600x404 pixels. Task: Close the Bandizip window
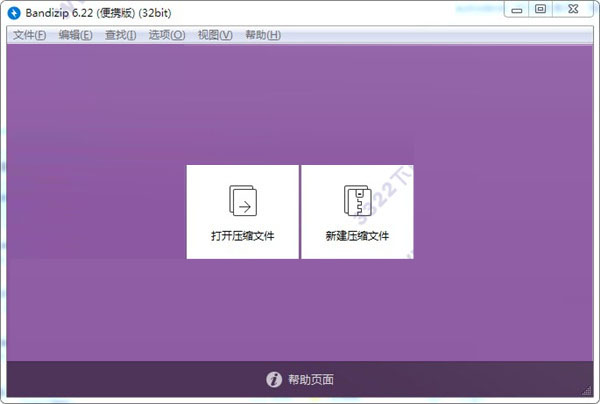[573, 9]
